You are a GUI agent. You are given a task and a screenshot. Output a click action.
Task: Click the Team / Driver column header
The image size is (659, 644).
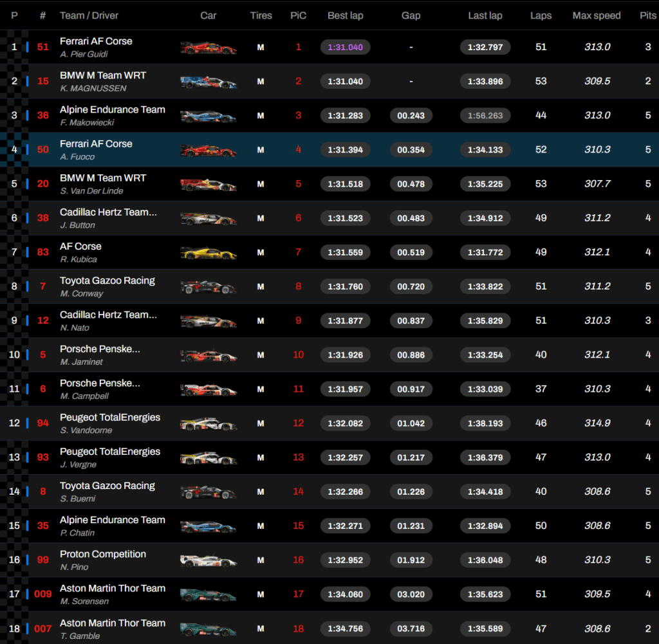click(89, 15)
